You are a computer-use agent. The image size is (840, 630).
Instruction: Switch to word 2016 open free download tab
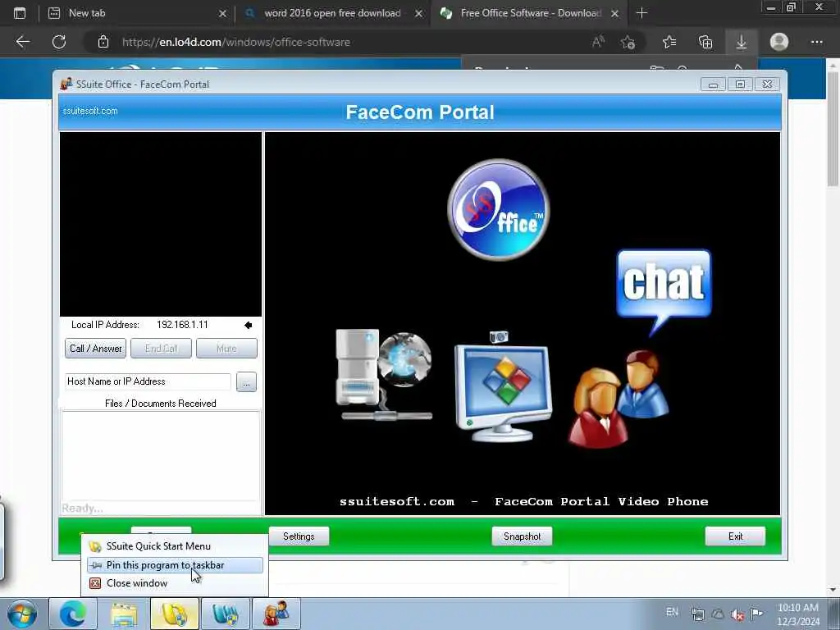point(332,13)
